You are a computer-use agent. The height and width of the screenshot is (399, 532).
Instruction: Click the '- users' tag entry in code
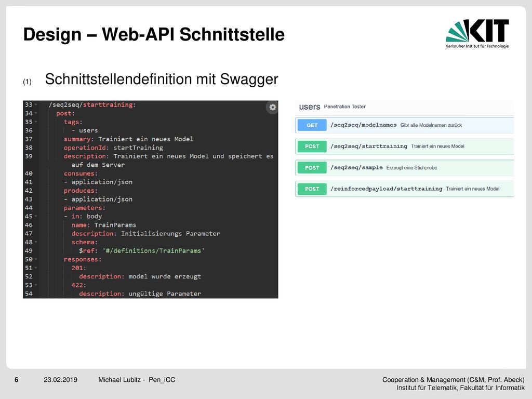point(85,130)
